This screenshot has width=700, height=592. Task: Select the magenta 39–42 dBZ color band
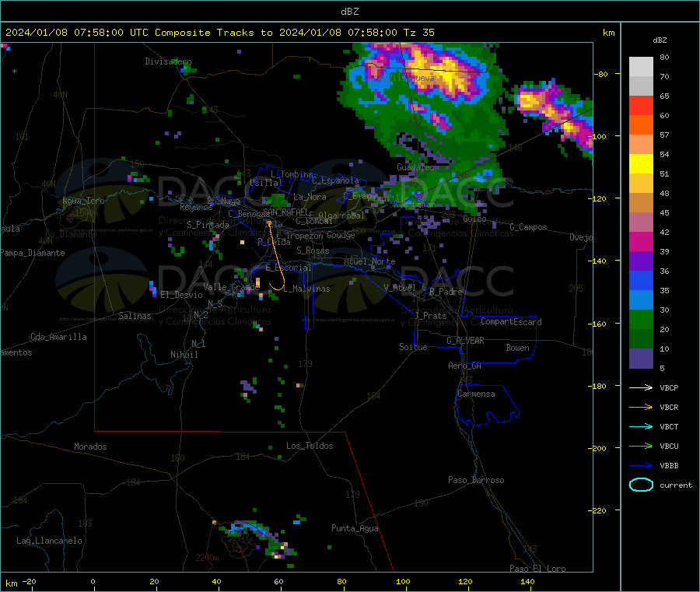[x=641, y=242]
